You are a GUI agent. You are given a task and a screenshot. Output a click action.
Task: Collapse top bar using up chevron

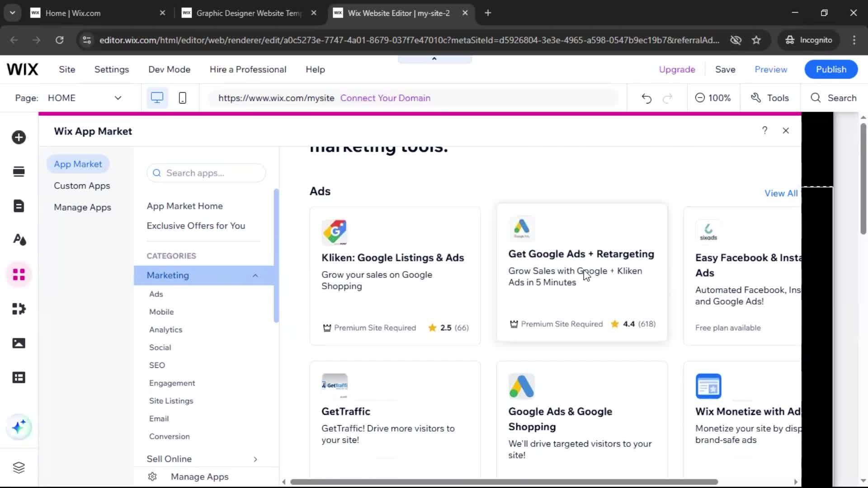tap(434, 59)
